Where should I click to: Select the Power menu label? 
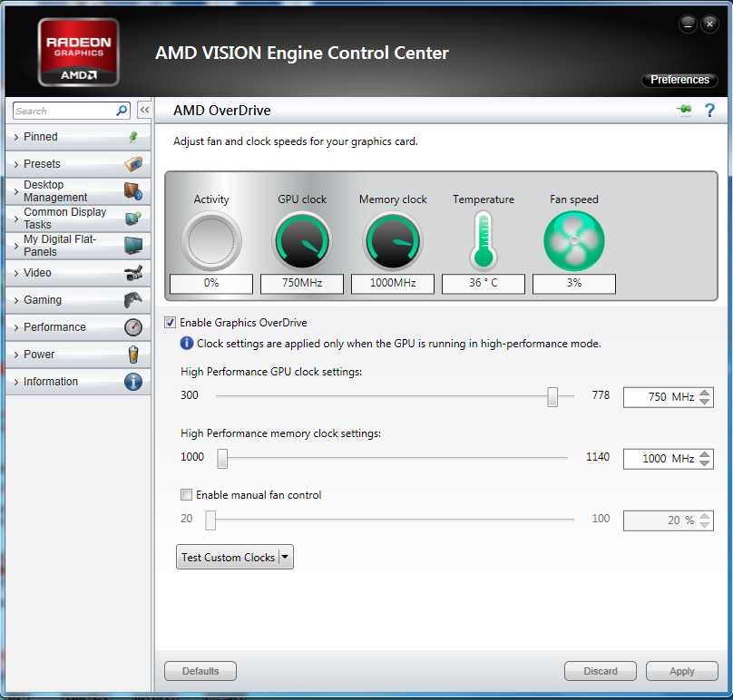pos(39,355)
